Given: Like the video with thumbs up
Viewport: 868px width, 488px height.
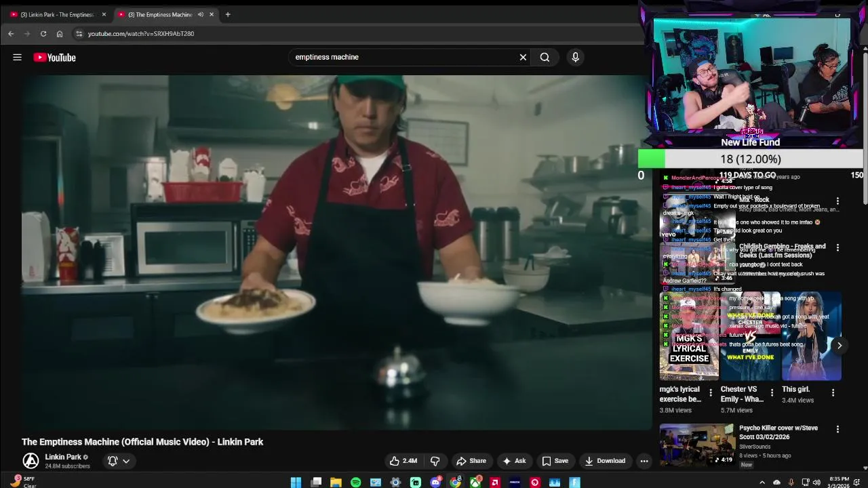Looking at the screenshot, I should coord(403,461).
